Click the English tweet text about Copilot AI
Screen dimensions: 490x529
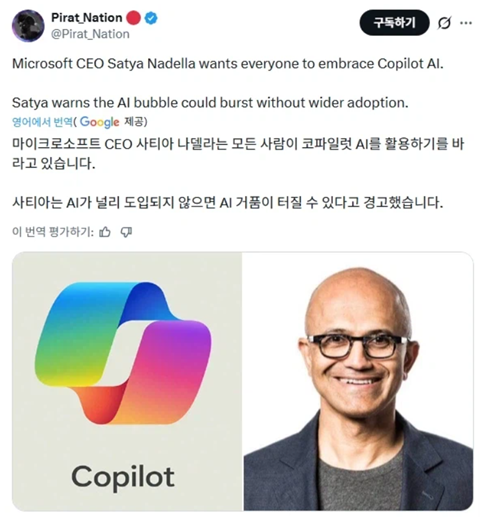pyautogui.click(x=228, y=63)
